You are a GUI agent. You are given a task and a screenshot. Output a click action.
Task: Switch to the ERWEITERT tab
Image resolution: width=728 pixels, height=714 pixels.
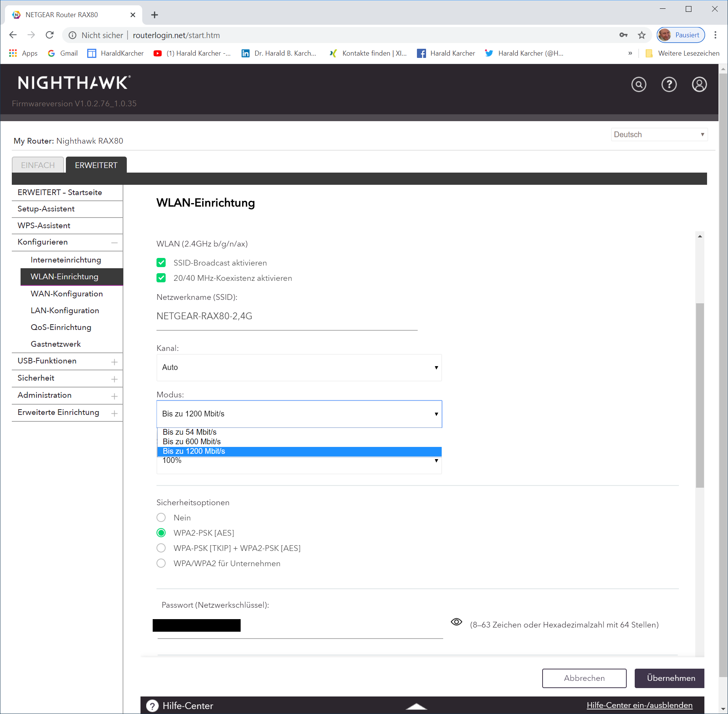coord(96,165)
